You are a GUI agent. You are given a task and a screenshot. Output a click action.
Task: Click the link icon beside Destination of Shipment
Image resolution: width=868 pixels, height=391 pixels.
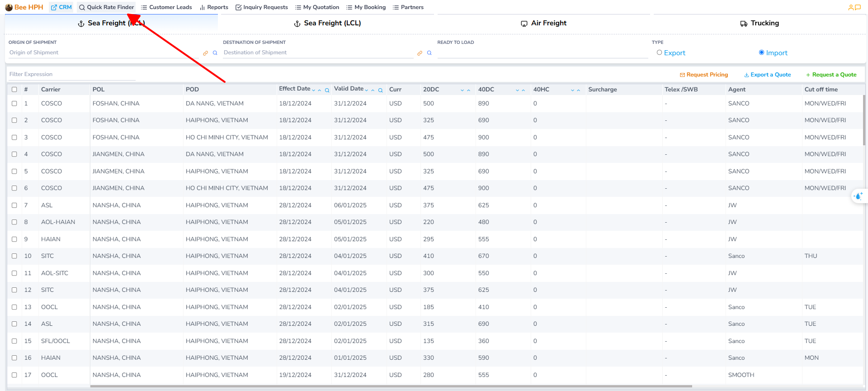(x=420, y=53)
